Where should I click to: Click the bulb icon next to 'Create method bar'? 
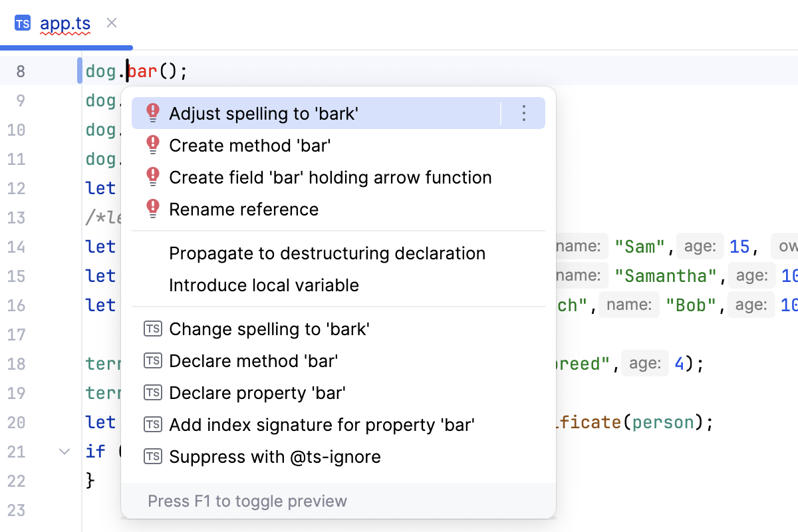click(152, 145)
